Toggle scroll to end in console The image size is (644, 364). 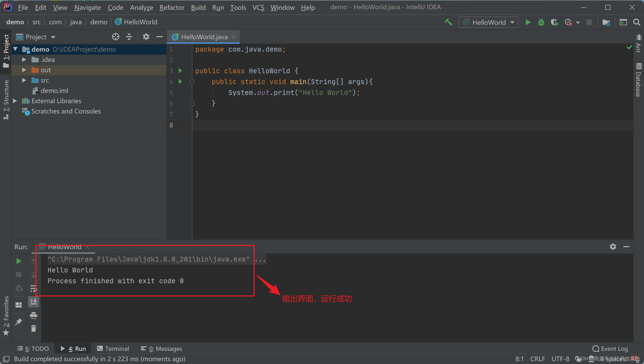(34, 302)
